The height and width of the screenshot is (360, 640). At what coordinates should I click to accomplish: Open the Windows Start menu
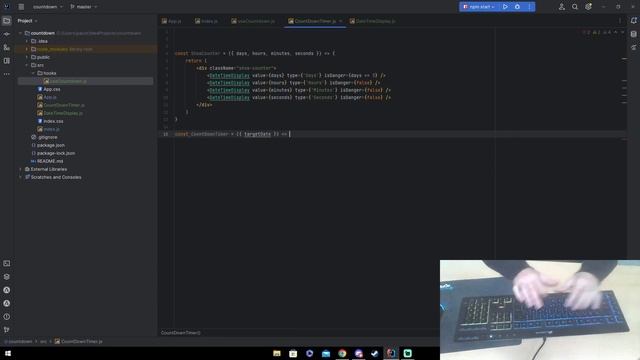[x=7, y=353]
